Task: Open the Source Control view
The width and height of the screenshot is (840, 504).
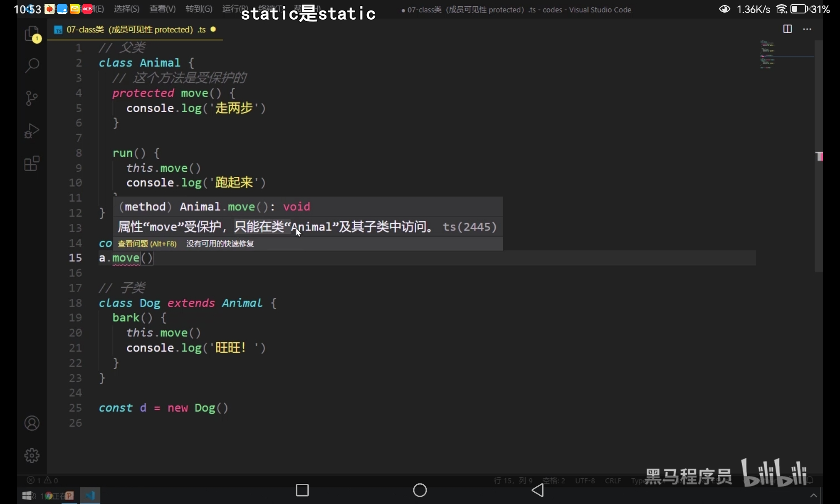Action: point(32,98)
